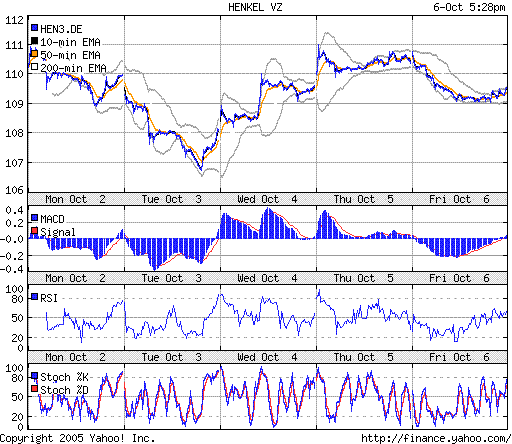Click 'Thu Oct 5' under the price chart
The height and width of the screenshot is (444, 512).
click(364, 199)
